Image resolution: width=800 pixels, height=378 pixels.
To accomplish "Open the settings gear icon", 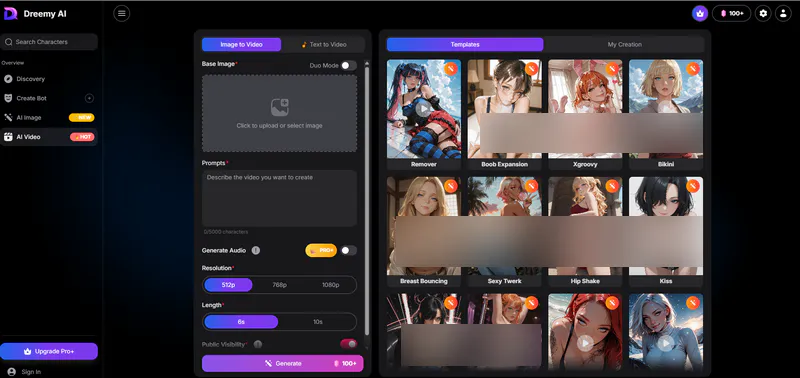I will 763,13.
